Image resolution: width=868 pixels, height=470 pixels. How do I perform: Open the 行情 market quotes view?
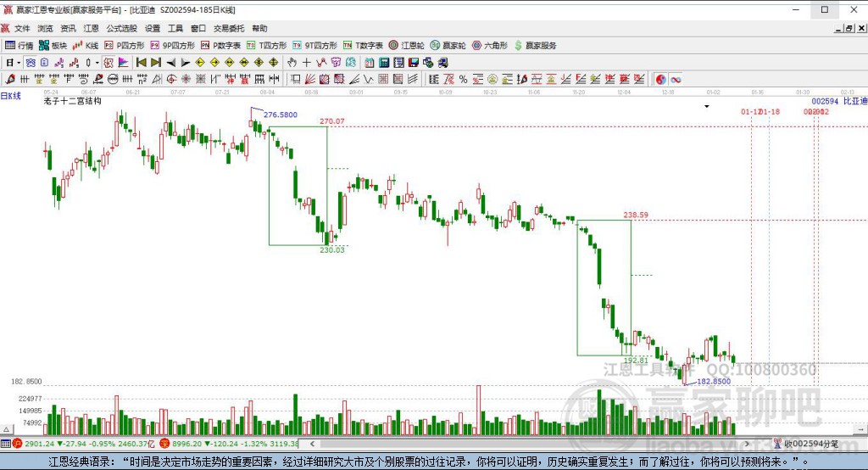pos(19,46)
